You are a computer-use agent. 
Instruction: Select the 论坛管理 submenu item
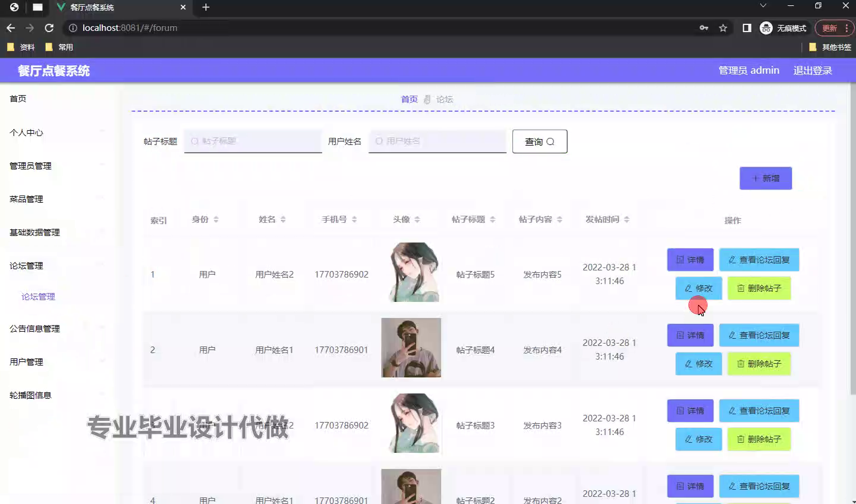[39, 297]
